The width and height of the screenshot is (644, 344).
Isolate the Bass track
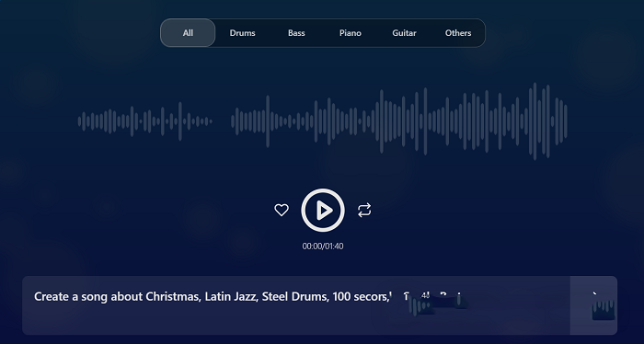[296, 33]
